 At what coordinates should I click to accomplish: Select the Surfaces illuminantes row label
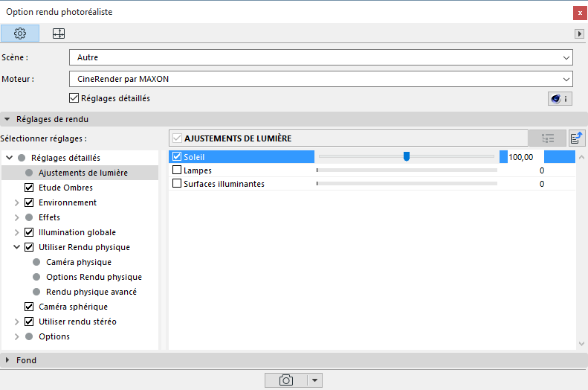tap(224, 184)
